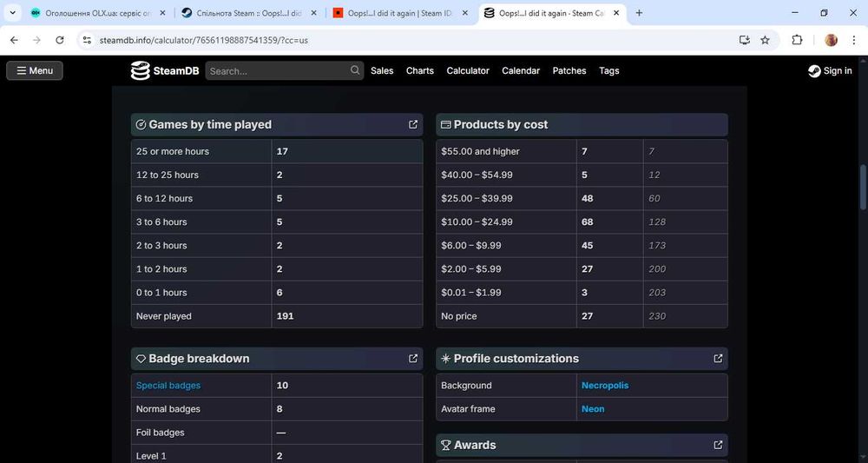Open the Necropolis background link
This screenshot has height=463, width=868.
[605, 386]
